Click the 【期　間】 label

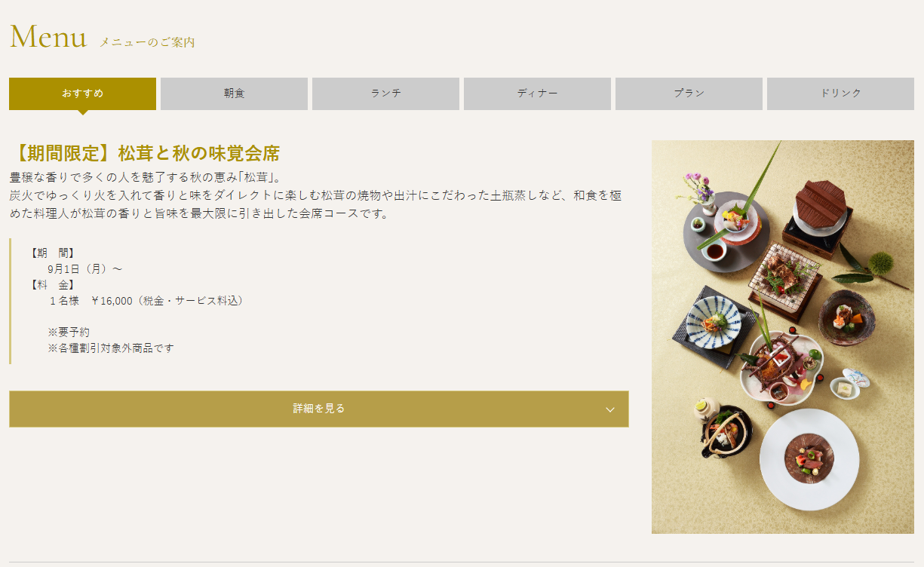tap(51, 253)
